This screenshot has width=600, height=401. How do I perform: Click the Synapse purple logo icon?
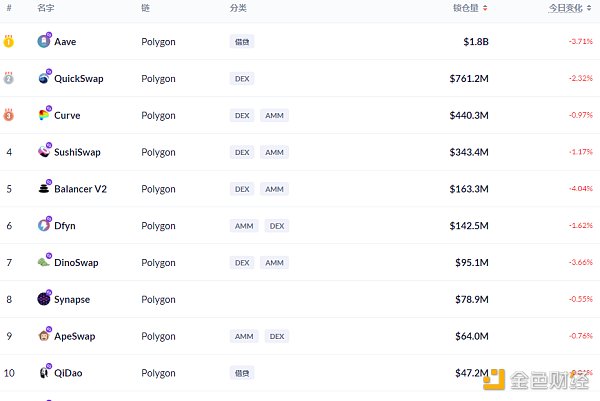44,299
